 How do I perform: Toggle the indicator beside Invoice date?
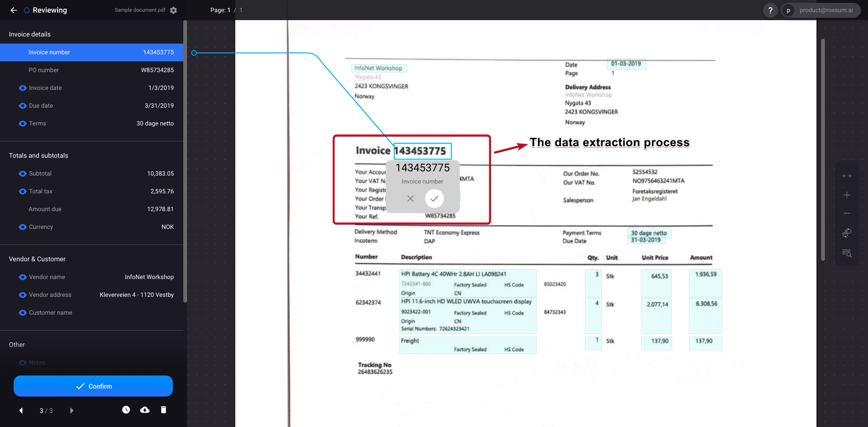22,88
